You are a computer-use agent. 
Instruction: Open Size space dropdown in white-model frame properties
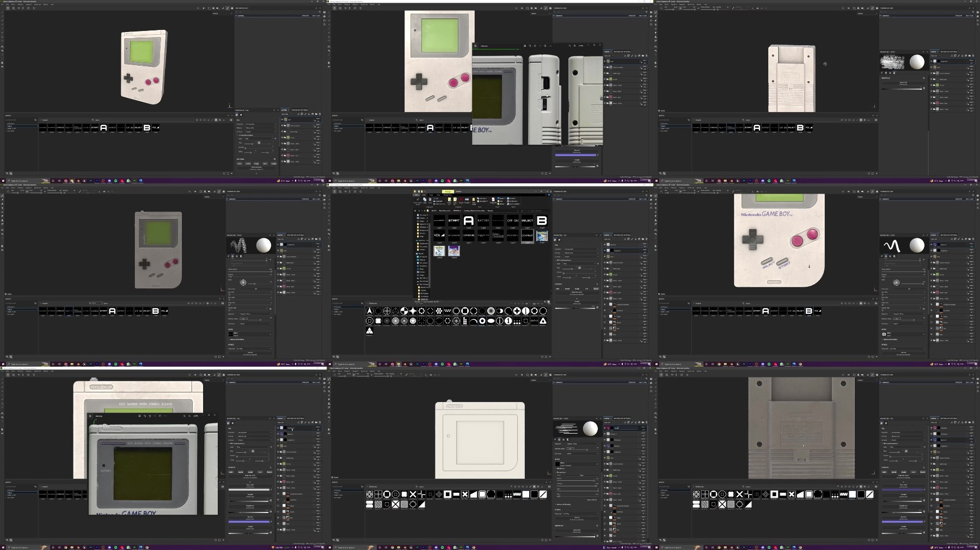click(x=582, y=454)
